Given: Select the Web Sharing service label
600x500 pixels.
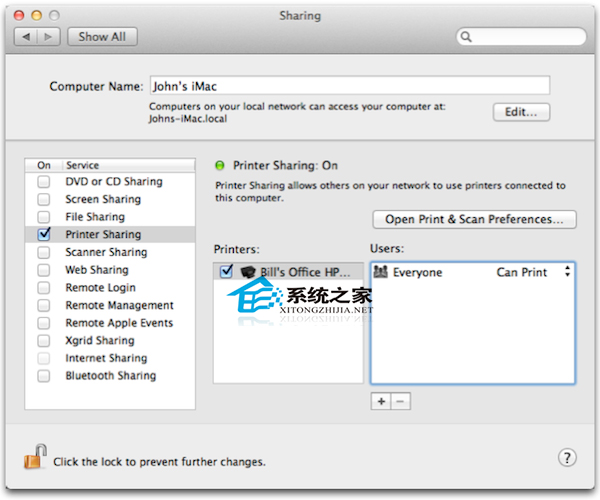Looking at the screenshot, I should (97, 270).
